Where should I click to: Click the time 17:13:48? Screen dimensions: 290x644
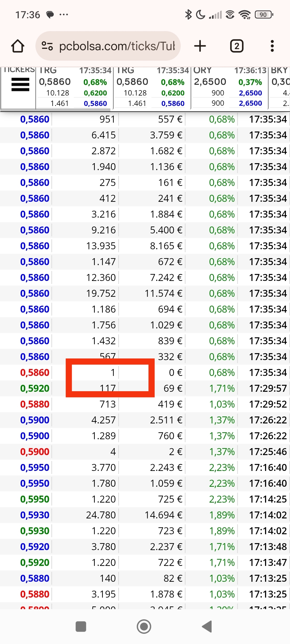coord(268,547)
